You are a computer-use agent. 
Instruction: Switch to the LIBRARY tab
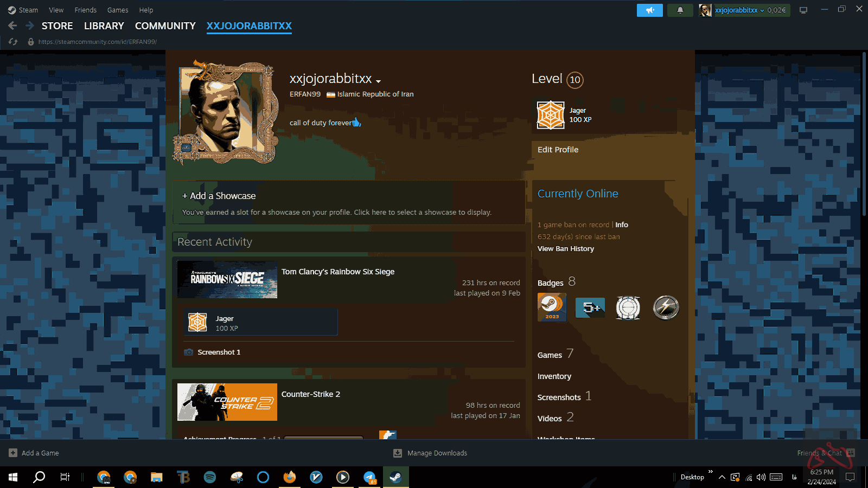pos(104,26)
